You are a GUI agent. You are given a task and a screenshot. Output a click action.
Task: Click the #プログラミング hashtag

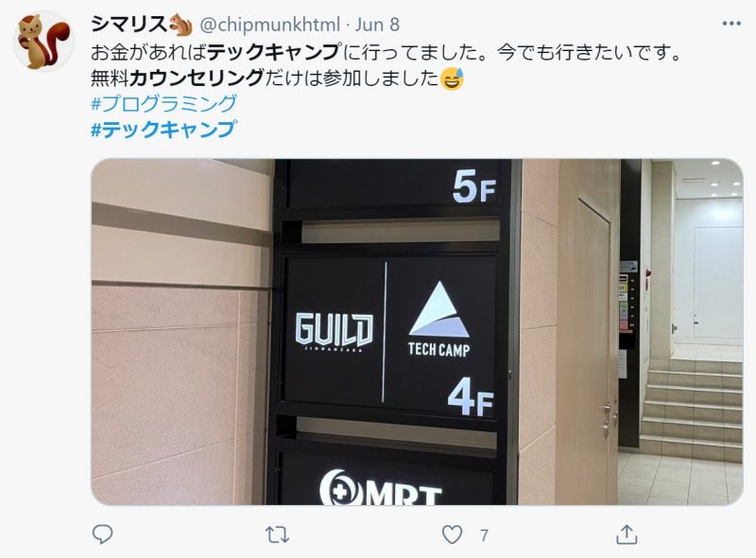point(163,103)
